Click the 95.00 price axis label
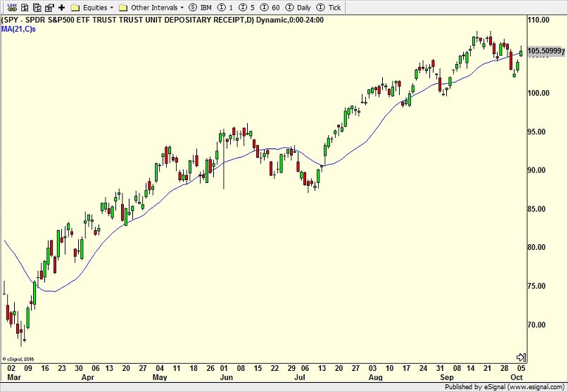 click(536, 132)
